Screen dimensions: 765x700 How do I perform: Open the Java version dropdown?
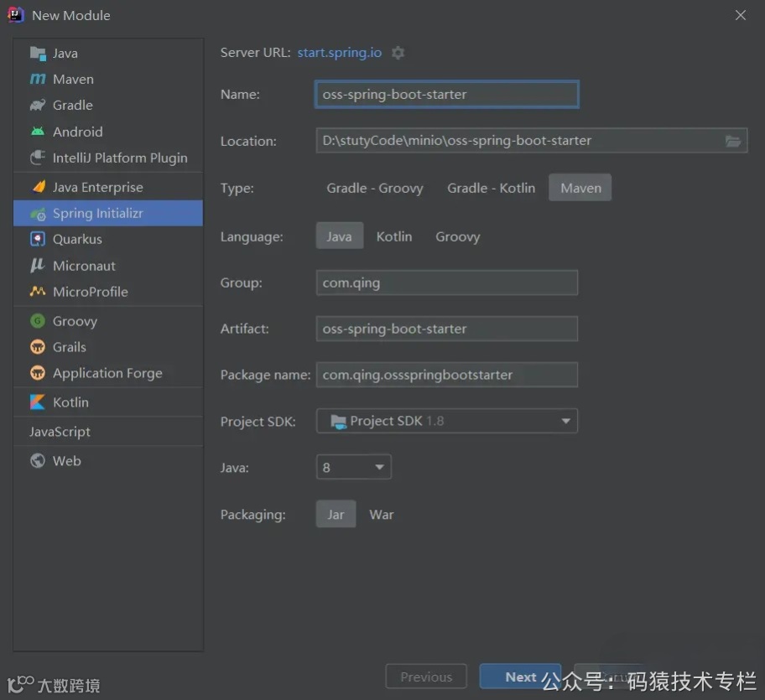pos(354,467)
